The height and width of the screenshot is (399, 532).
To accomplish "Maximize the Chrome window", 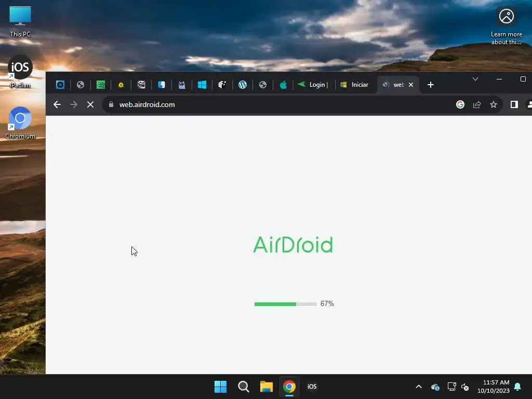I will [x=523, y=79].
